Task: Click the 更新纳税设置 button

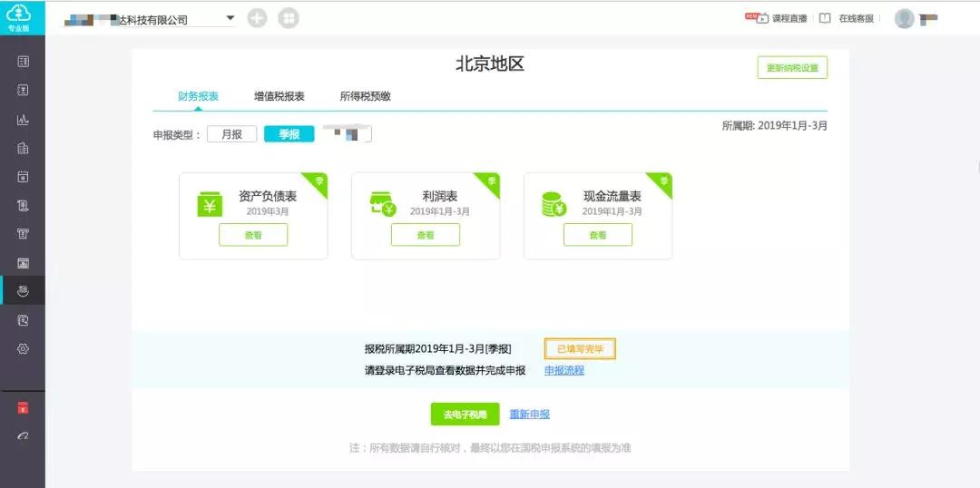Action: (792, 68)
